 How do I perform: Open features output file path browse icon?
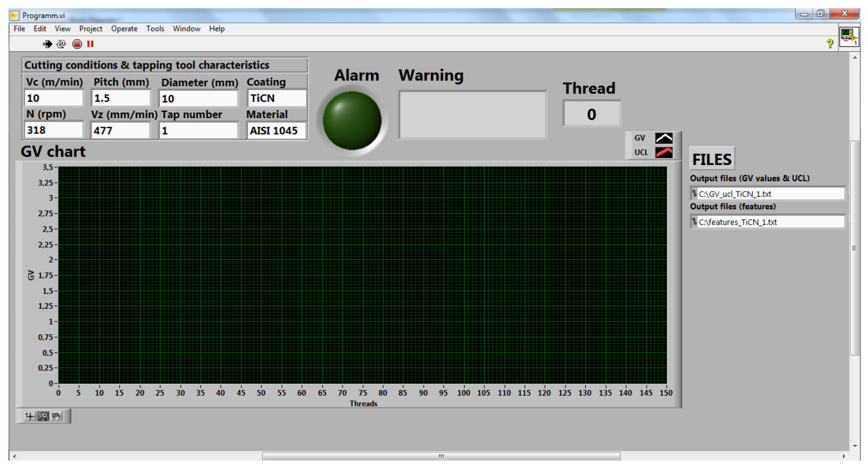694,222
